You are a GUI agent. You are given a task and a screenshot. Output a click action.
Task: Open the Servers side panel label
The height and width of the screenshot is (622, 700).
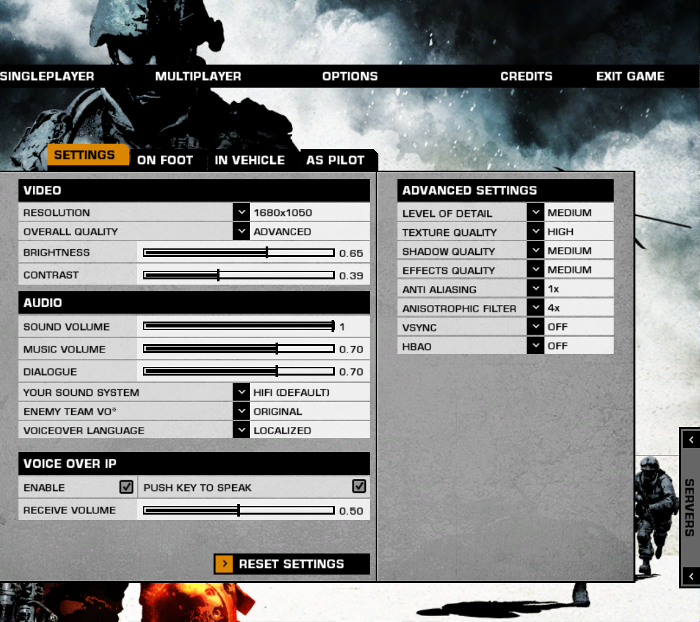click(689, 508)
